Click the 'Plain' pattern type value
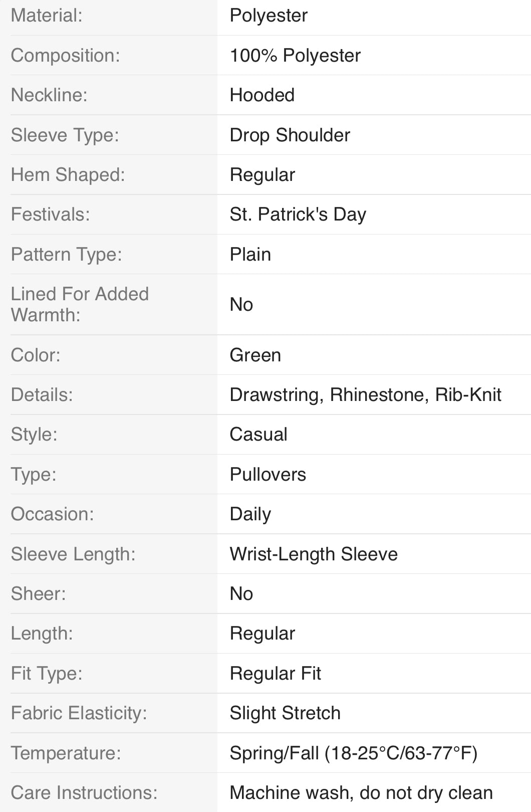The image size is (531, 812). pos(250,254)
